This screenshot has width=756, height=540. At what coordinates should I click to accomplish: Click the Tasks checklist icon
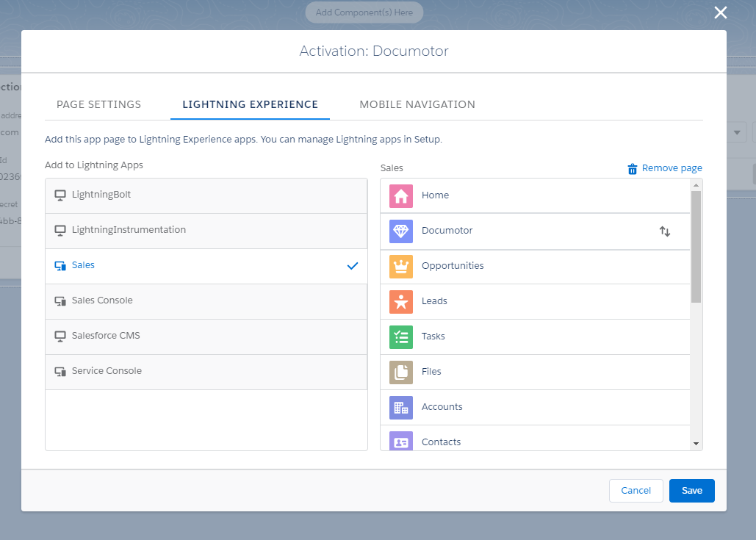pos(401,336)
